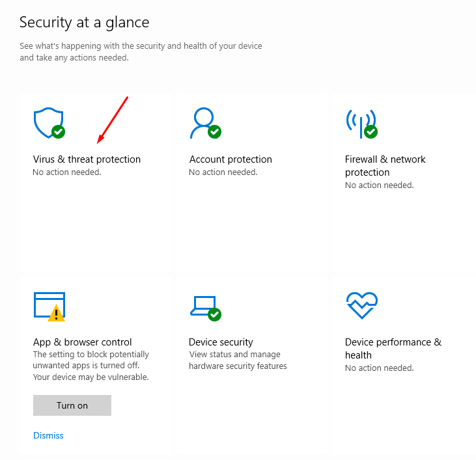
Task: Open Firewall & network protection title
Action: (x=385, y=165)
